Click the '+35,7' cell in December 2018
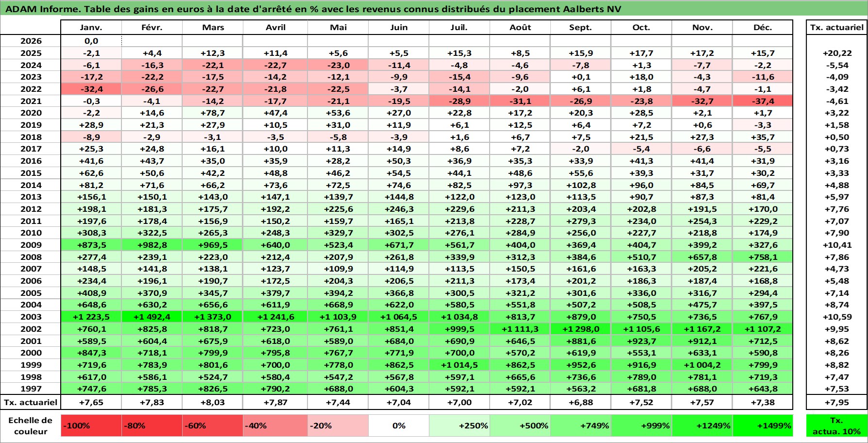The width and height of the screenshot is (868, 443). 763,137
